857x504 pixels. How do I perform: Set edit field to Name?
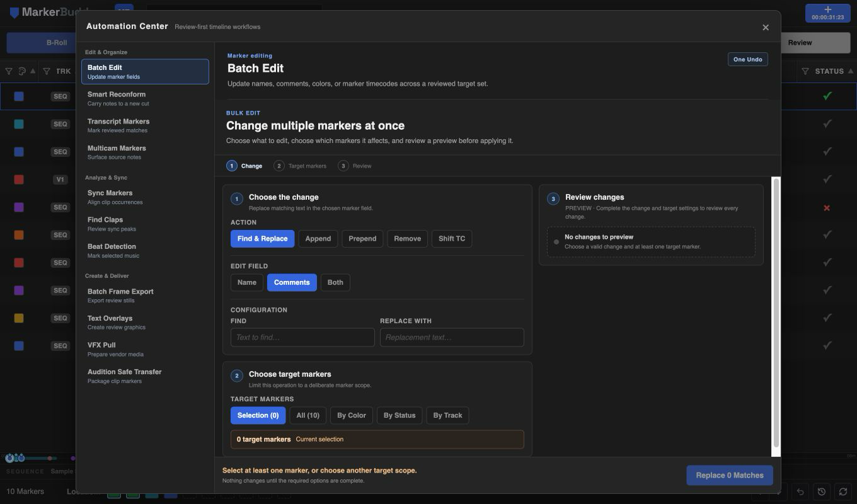tap(247, 282)
